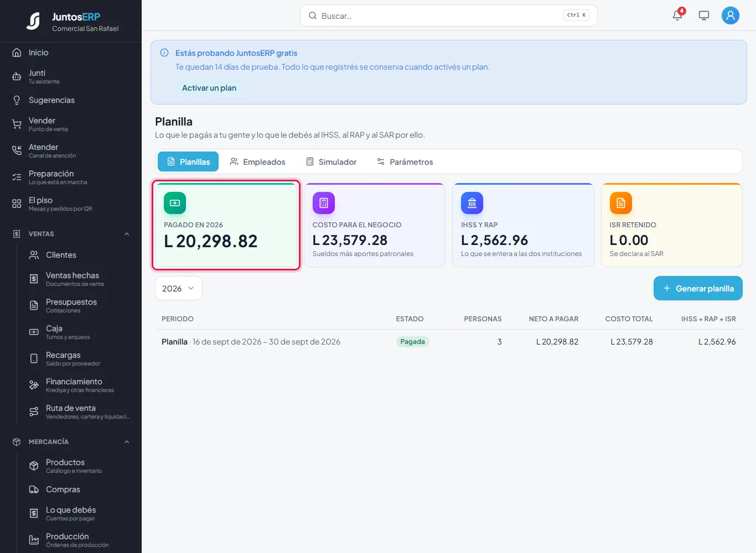The image size is (756, 553).
Task: Open Recargas saldo por proveedor
Action: coord(79,358)
